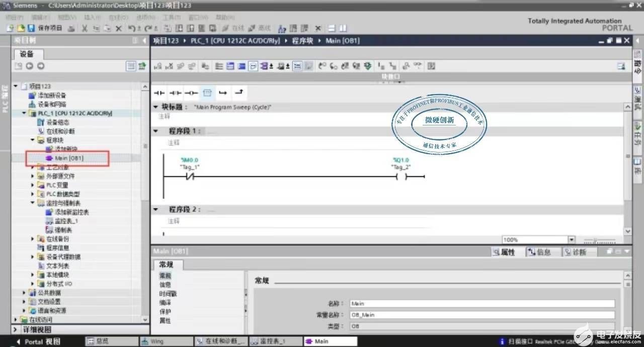Click the %M0.0 Tag_1 contact
The image size is (644, 347).
click(x=190, y=177)
